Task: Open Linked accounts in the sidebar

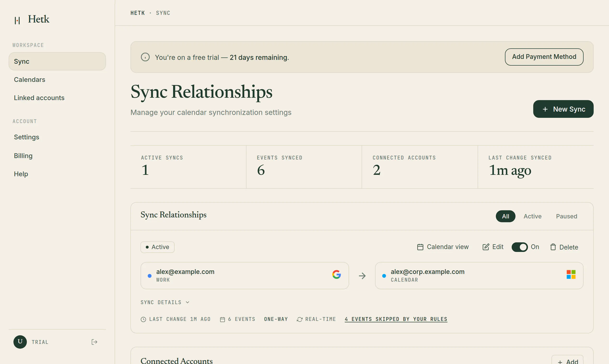Action: click(57, 98)
